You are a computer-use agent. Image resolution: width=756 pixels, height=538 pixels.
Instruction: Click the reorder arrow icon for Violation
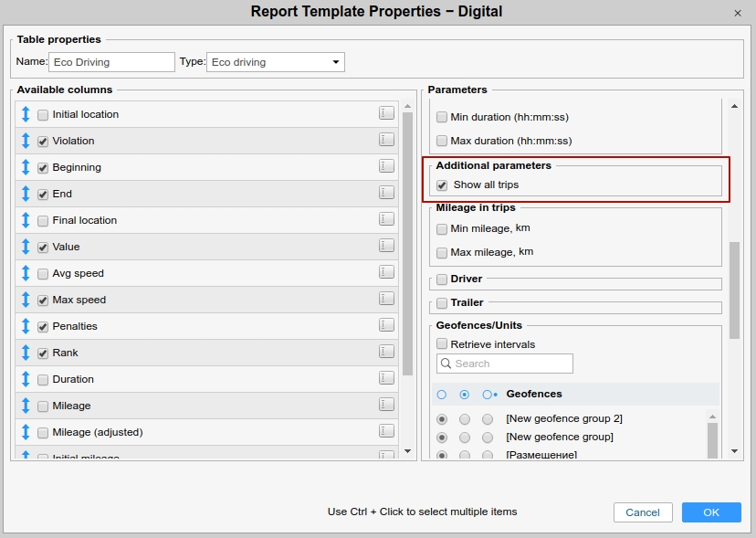point(26,141)
